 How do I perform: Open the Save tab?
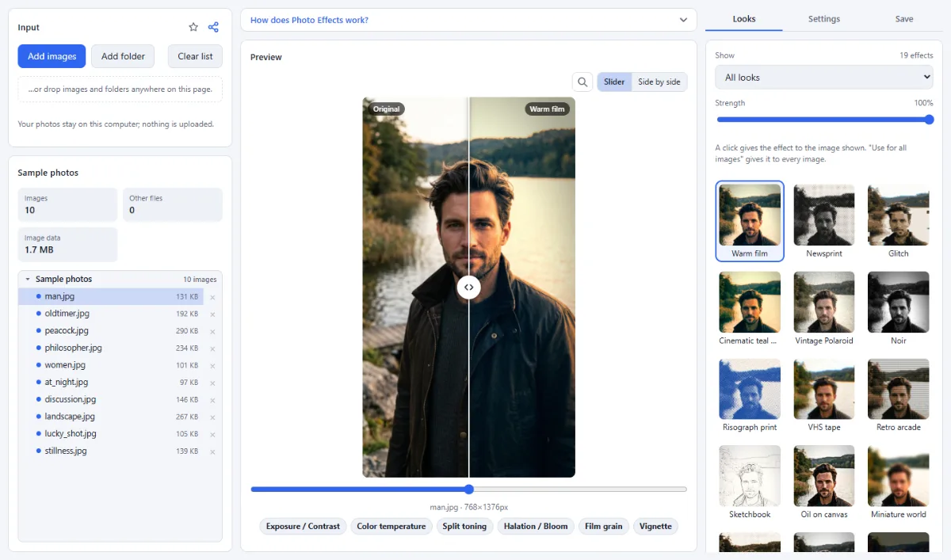click(x=904, y=19)
